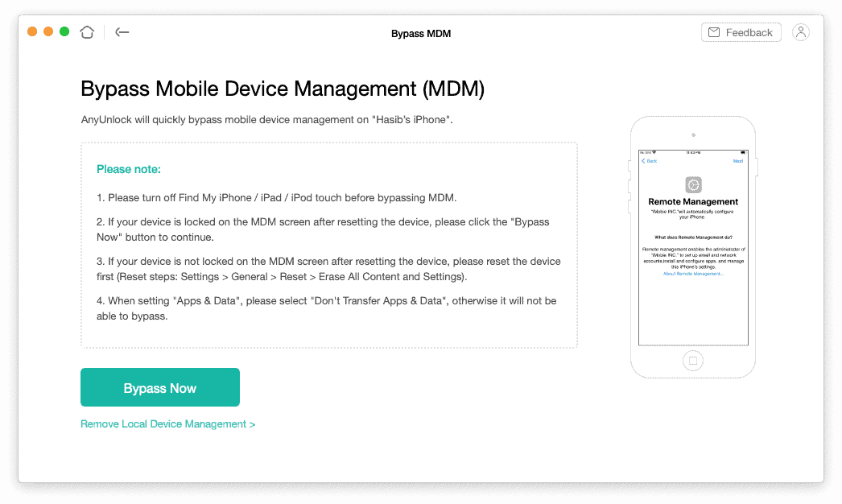842x504 pixels.
Task: Click About Remote Management in the preview
Action: click(x=693, y=274)
